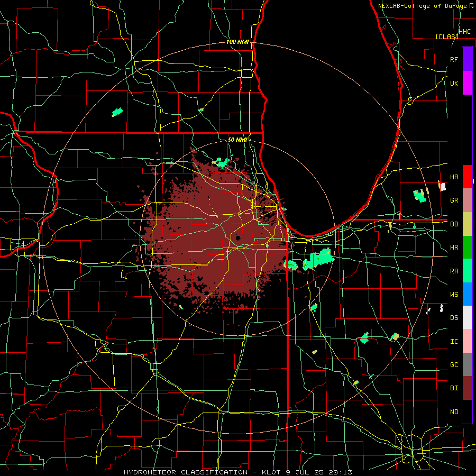Click the DS legend label

tap(454, 318)
